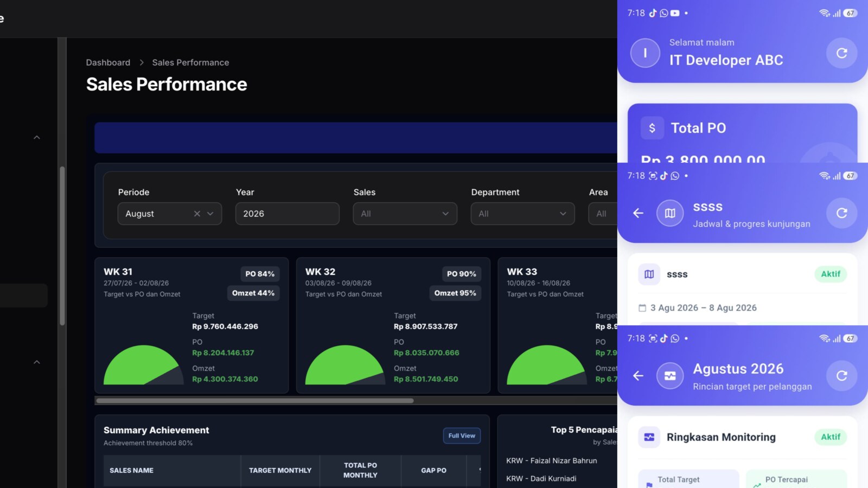Viewport: 868px width, 488px height.
Task: Open the Periode dropdown showing August
Action: click(170, 214)
